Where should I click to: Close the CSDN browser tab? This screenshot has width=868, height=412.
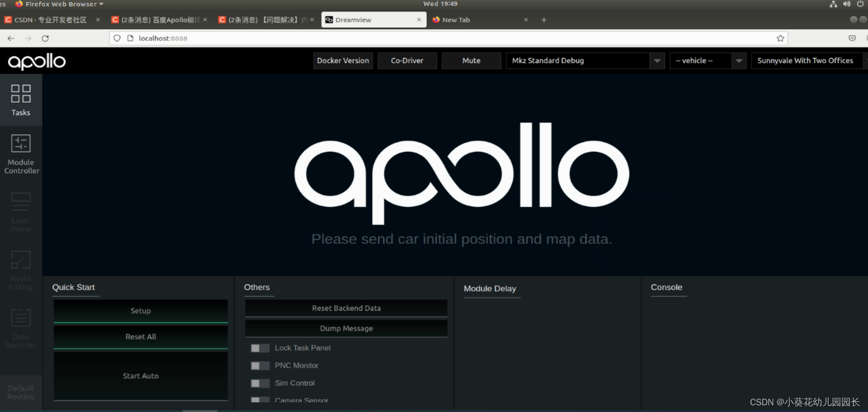[x=98, y=20]
